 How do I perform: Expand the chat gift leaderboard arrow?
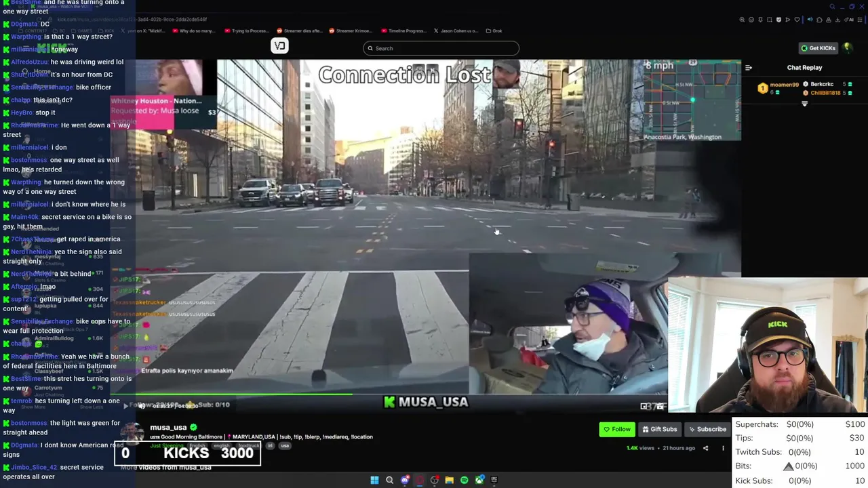805,104
